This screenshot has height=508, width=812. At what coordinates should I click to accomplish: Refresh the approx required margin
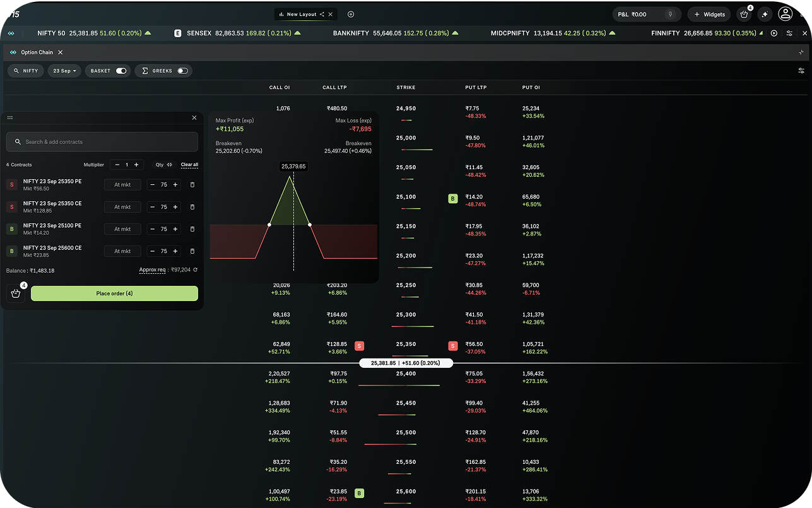point(196,270)
